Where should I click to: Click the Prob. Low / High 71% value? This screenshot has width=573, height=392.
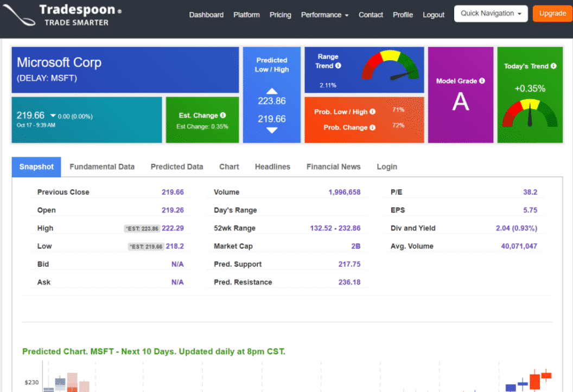(x=398, y=110)
